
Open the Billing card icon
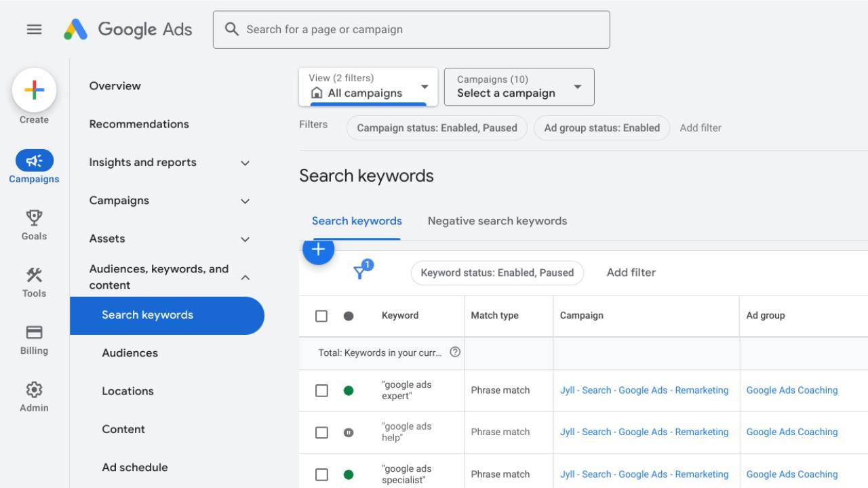(x=34, y=332)
